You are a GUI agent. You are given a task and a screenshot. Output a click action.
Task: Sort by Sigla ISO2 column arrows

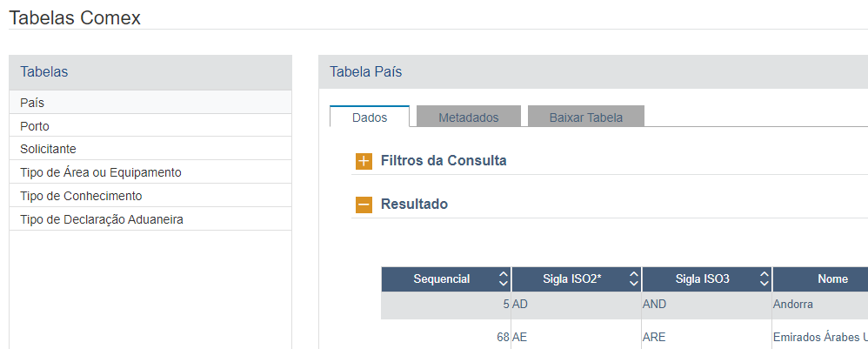(x=633, y=279)
